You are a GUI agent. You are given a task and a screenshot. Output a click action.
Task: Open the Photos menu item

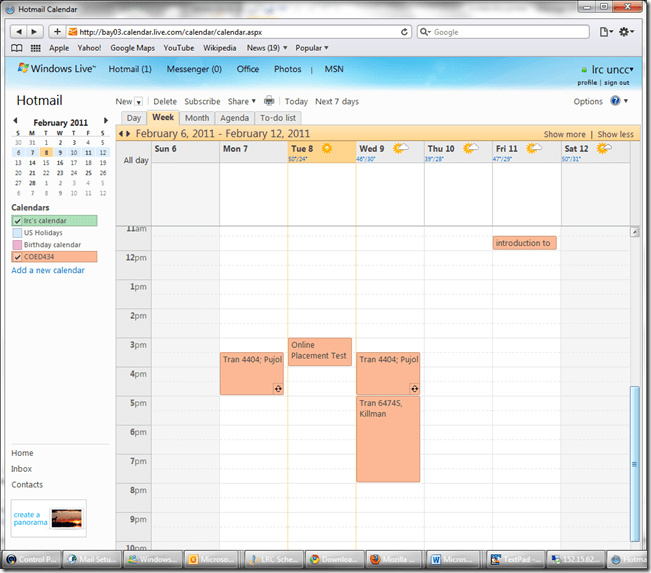287,69
